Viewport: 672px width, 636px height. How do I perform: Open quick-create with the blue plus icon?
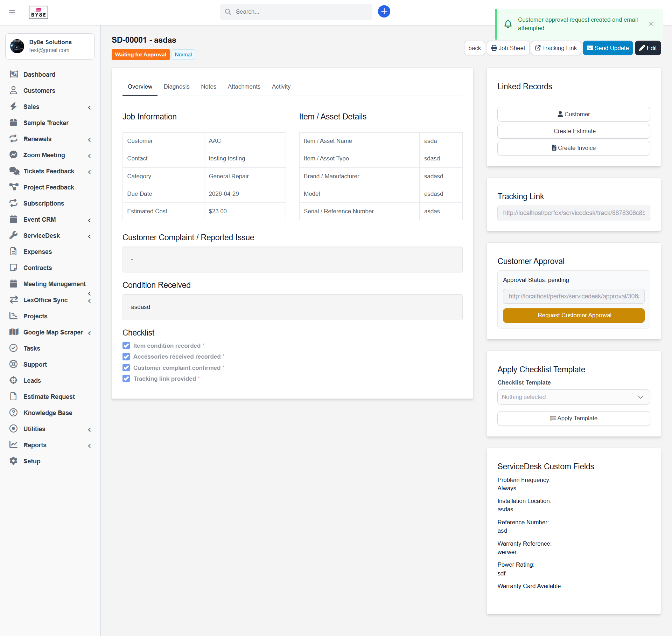coord(384,12)
